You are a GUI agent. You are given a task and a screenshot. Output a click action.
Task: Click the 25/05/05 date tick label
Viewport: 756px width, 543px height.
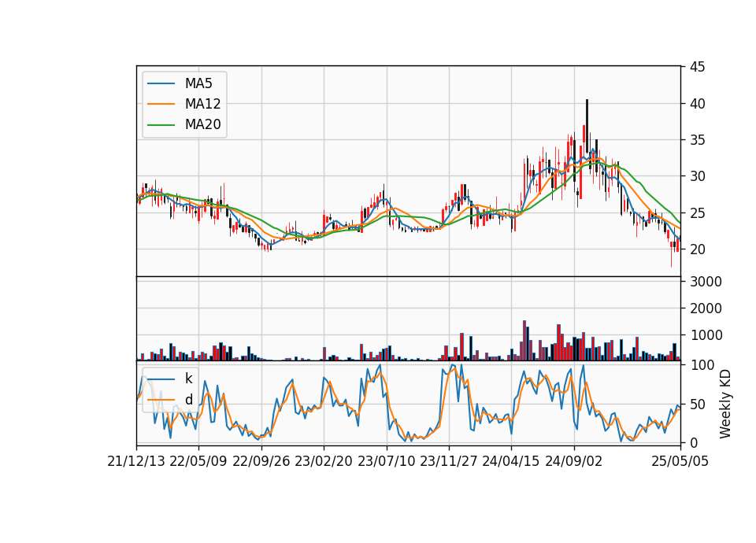(680, 461)
